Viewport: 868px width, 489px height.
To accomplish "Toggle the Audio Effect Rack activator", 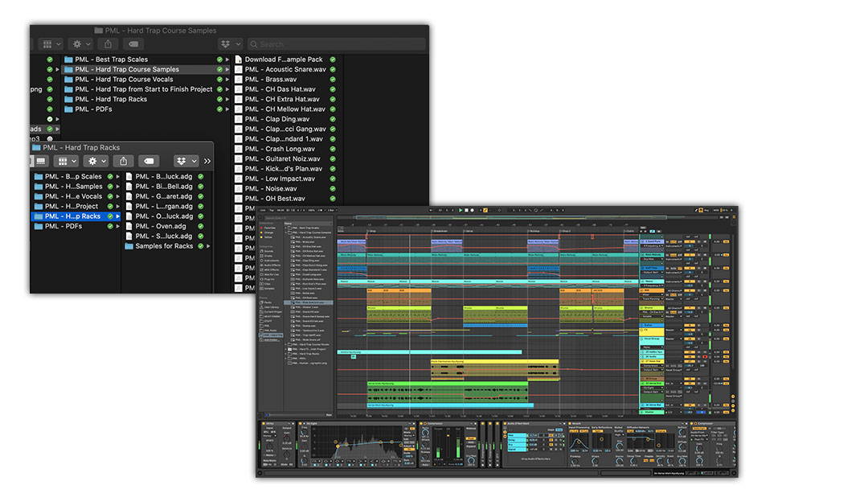I will click(x=505, y=424).
